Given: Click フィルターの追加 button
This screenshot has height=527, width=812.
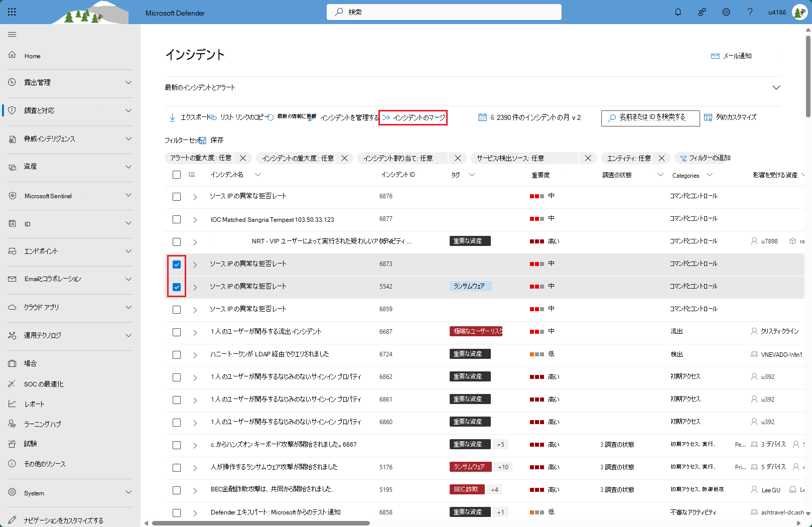Looking at the screenshot, I should [705, 158].
